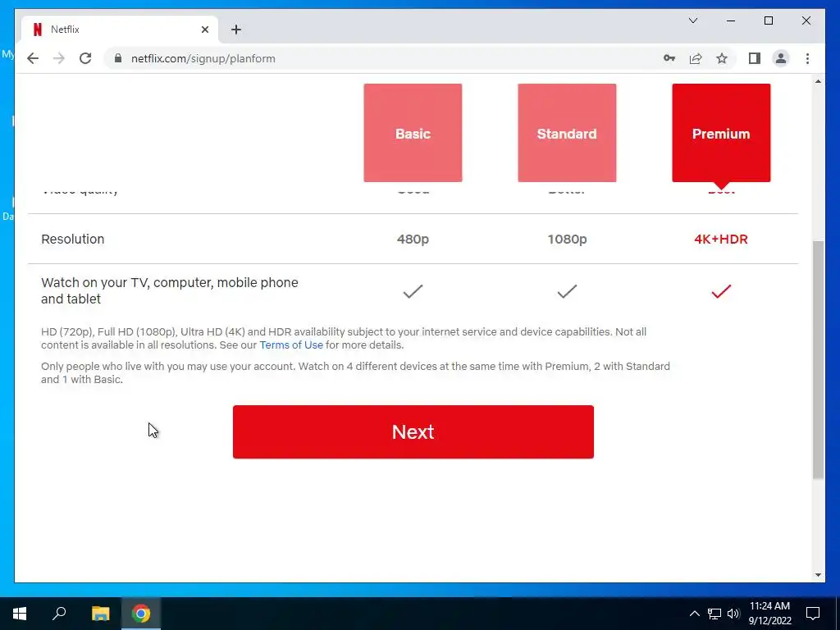Go back to the previous page
The width and height of the screenshot is (840, 630).
[x=33, y=58]
